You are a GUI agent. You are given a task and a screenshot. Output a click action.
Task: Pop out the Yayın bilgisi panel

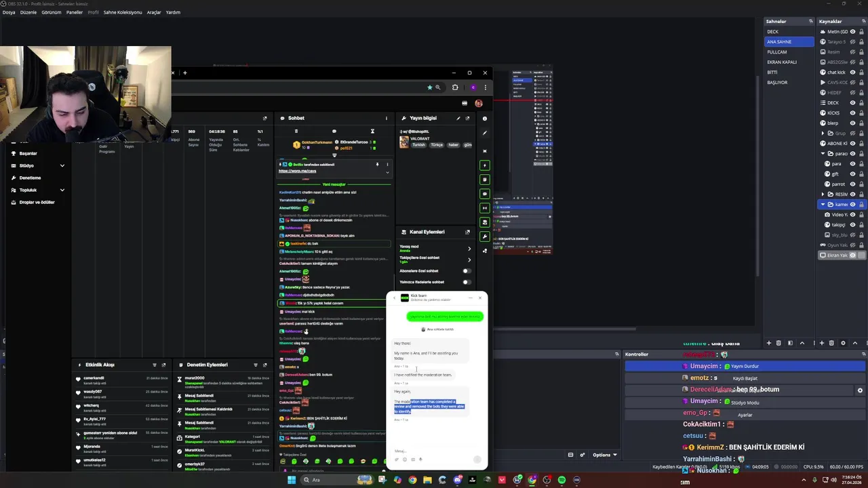tap(467, 118)
